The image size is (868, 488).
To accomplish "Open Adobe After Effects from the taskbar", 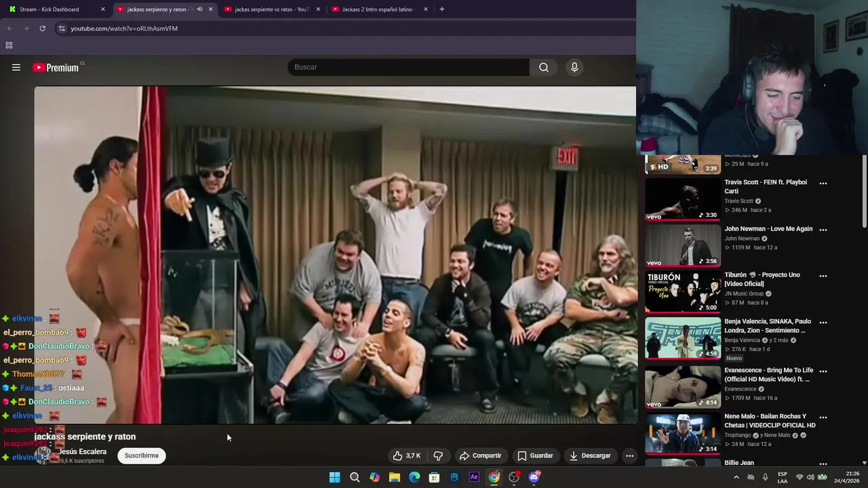I will point(474,477).
